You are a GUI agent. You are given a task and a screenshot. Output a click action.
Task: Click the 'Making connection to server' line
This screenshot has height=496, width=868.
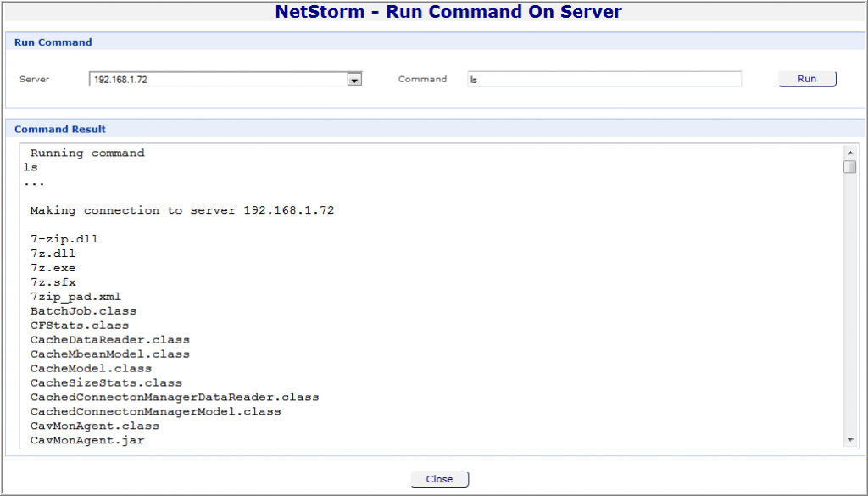tap(182, 210)
